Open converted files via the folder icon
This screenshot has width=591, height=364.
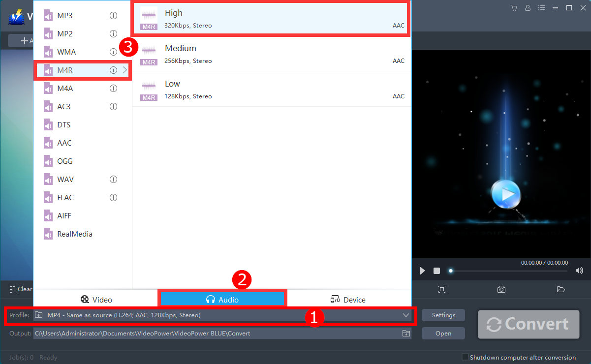[x=560, y=289]
